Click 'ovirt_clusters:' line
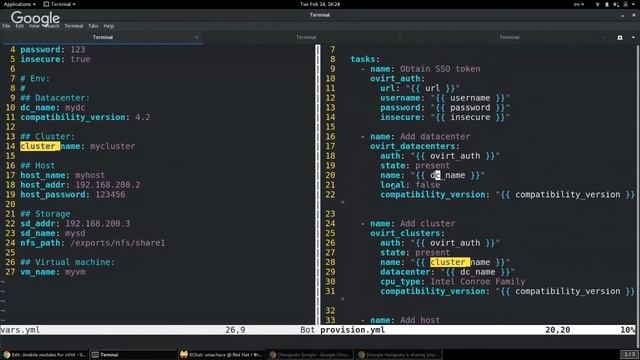Viewport: 640px width, 360px height. 407,233
